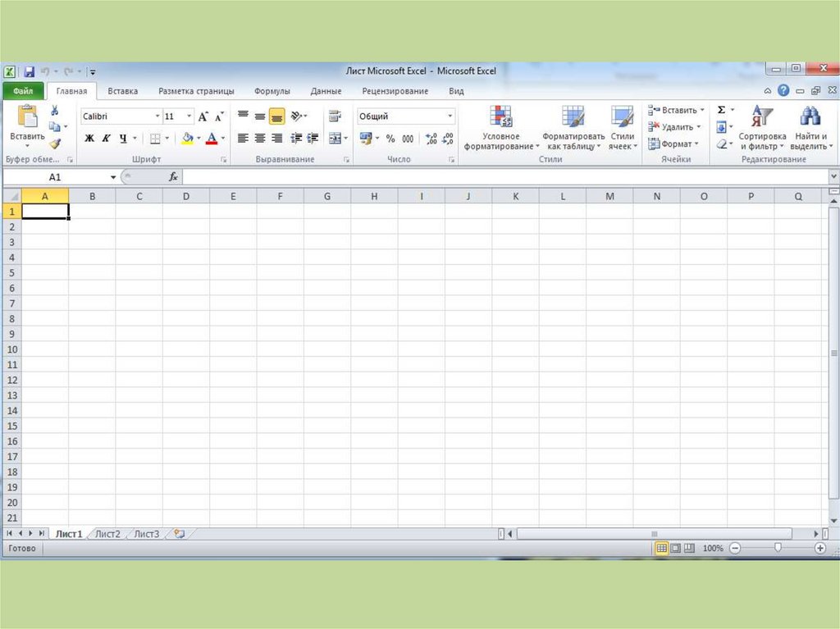
Task: Click the Clear eraser icon
Action: tap(722, 144)
